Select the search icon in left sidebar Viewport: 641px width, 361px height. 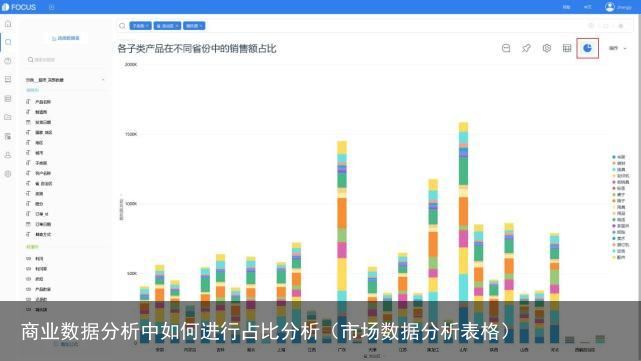coord(8,42)
